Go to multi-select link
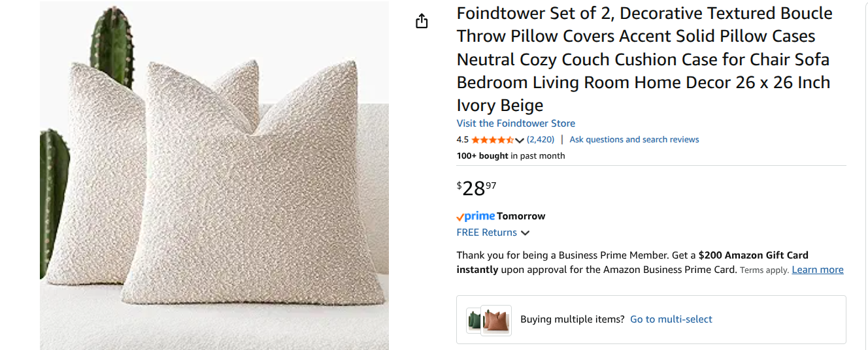This screenshot has height=350, width=868. point(671,319)
